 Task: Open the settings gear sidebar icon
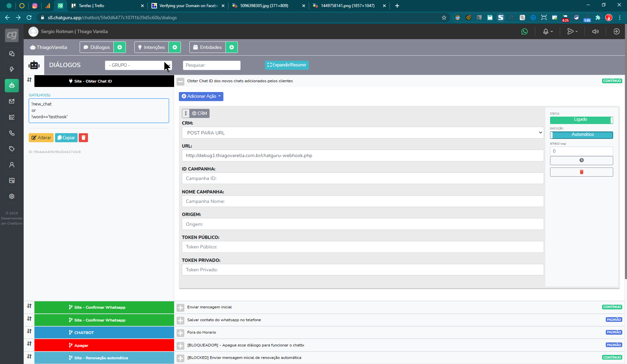[x=12, y=196]
